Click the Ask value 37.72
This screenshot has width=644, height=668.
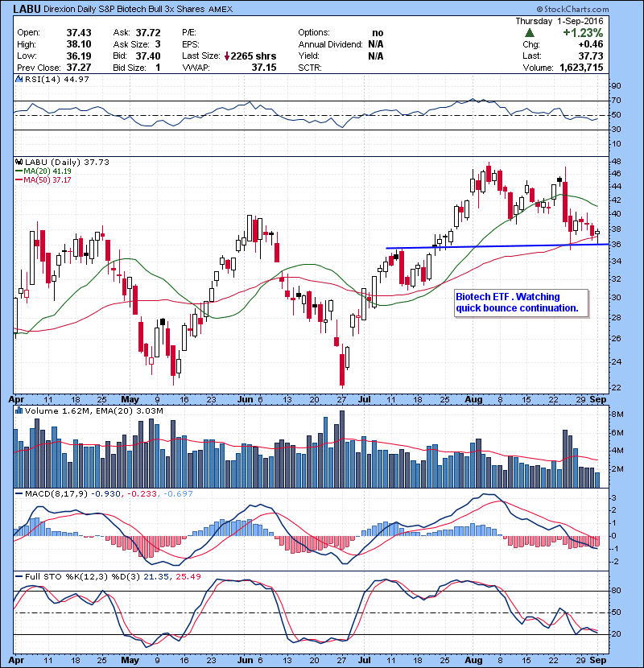click(148, 33)
